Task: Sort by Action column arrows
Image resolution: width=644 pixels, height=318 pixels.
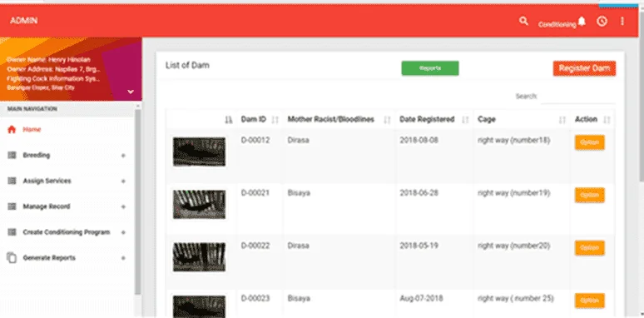Action: (607, 120)
